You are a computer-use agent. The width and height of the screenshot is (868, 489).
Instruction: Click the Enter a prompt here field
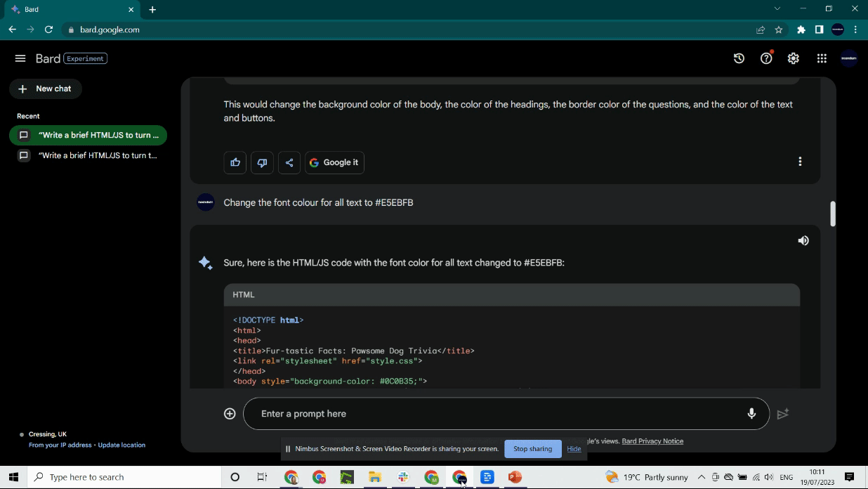[x=499, y=414]
